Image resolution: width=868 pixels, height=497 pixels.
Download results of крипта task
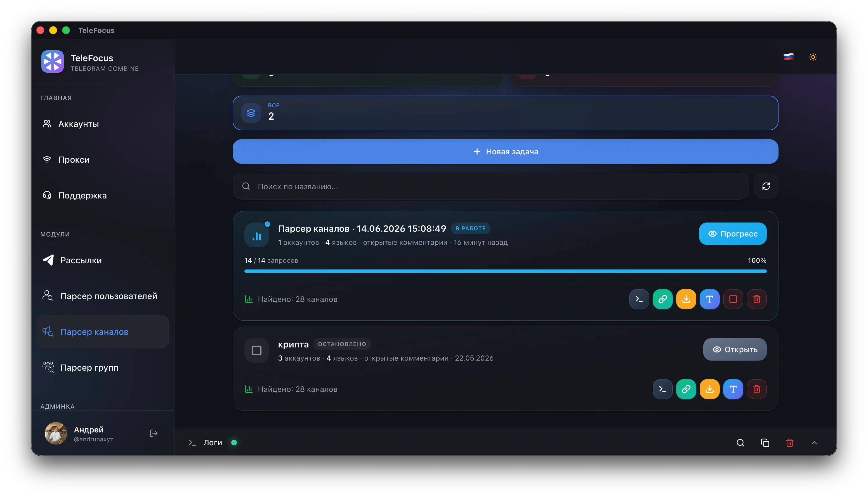[x=709, y=389]
